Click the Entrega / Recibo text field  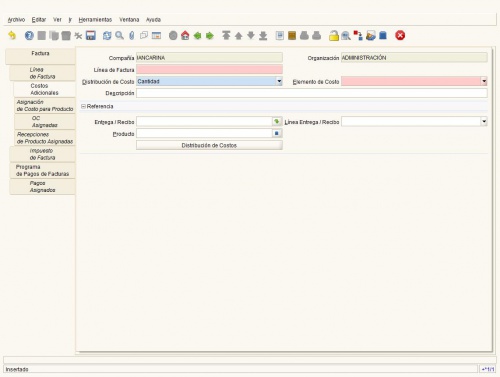coord(204,122)
